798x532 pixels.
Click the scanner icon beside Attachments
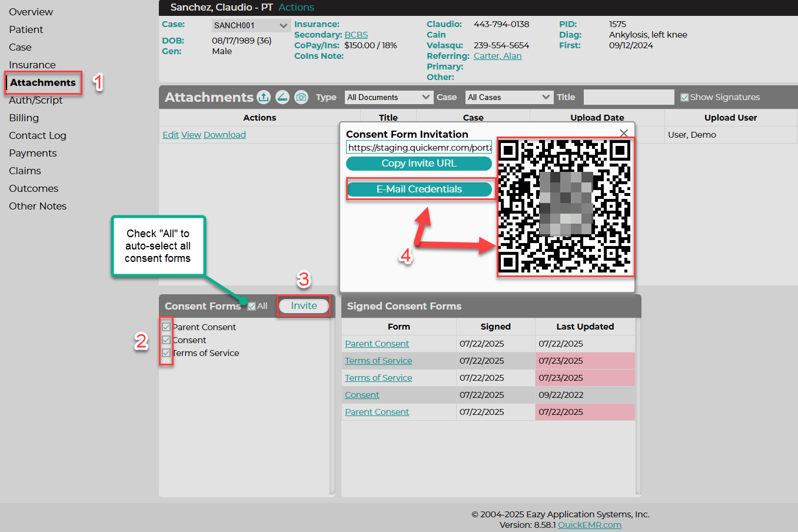click(x=282, y=97)
